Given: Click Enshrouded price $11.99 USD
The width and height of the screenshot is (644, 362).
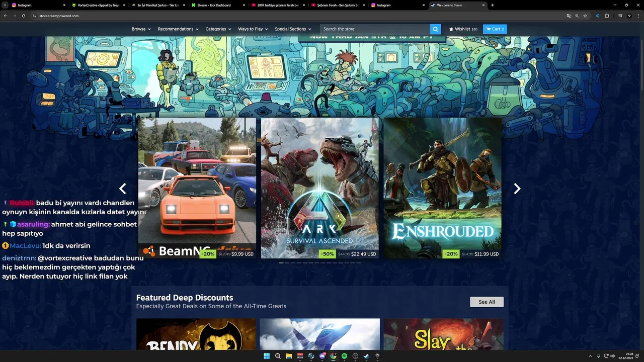Looking at the screenshot, I should coord(487,254).
